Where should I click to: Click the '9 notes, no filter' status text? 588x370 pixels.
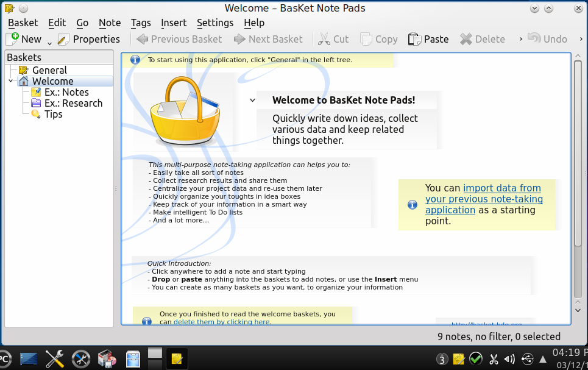pos(499,336)
